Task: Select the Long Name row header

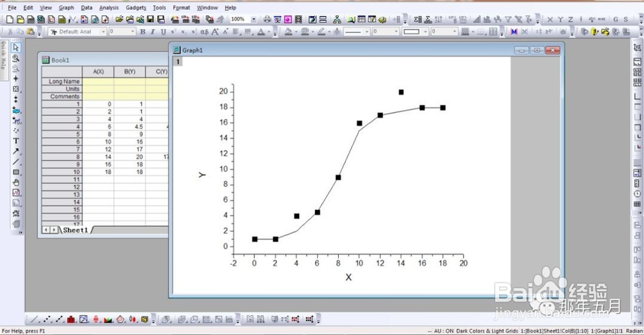Action: [62, 81]
